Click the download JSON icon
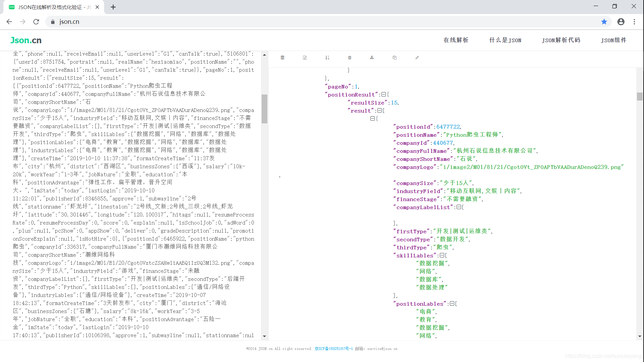644x362 pixels. (x=372, y=58)
